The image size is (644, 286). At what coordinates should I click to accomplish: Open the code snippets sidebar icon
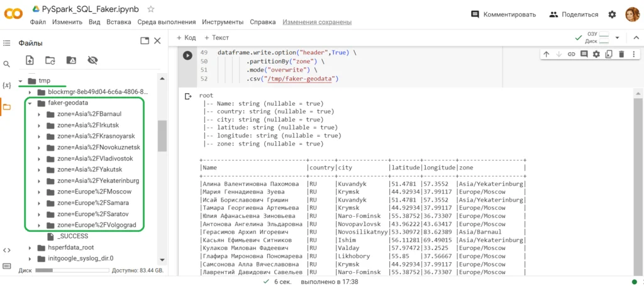coord(6,250)
